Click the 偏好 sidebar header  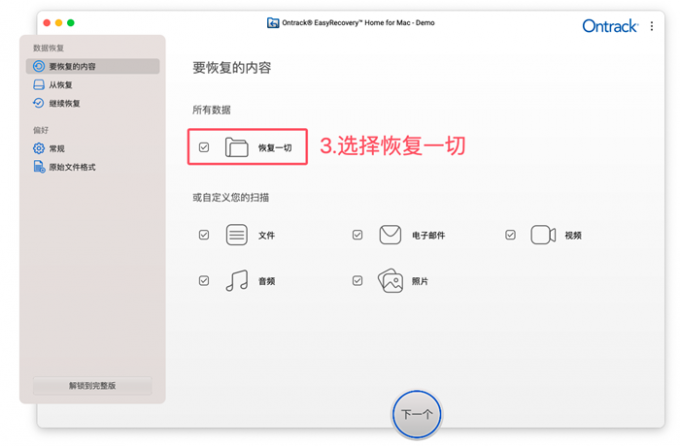pos(41,130)
